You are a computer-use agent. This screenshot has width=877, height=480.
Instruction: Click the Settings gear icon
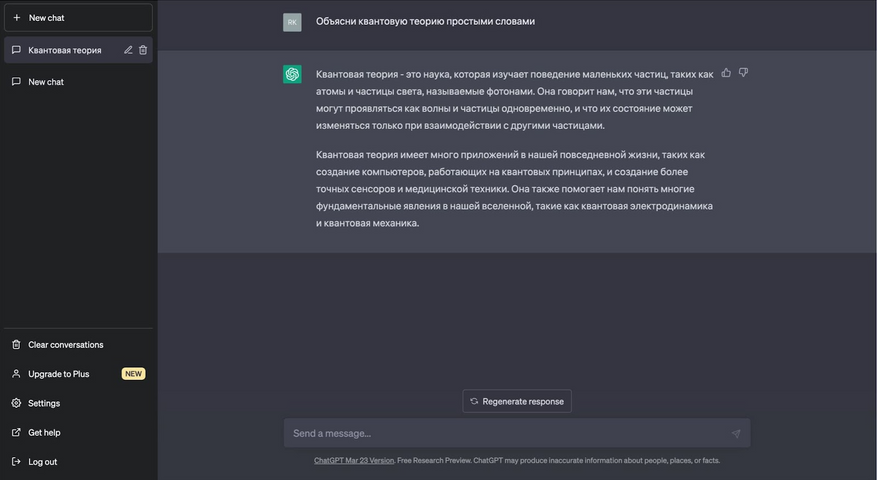(x=16, y=403)
